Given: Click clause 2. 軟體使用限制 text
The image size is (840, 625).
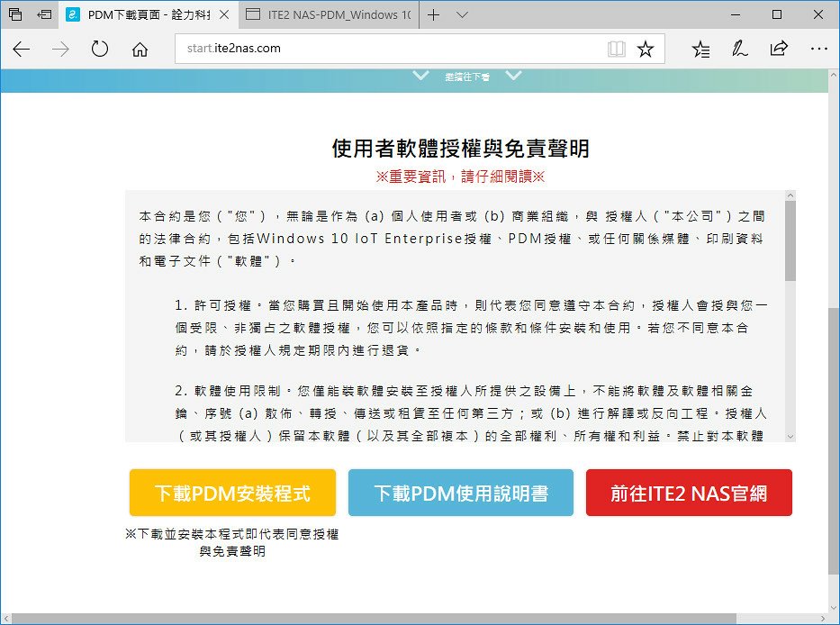Looking at the screenshot, I should (472, 413).
